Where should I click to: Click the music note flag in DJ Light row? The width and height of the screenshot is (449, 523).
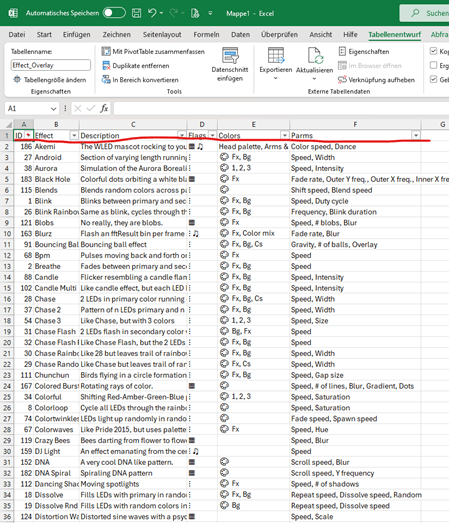point(196,451)
